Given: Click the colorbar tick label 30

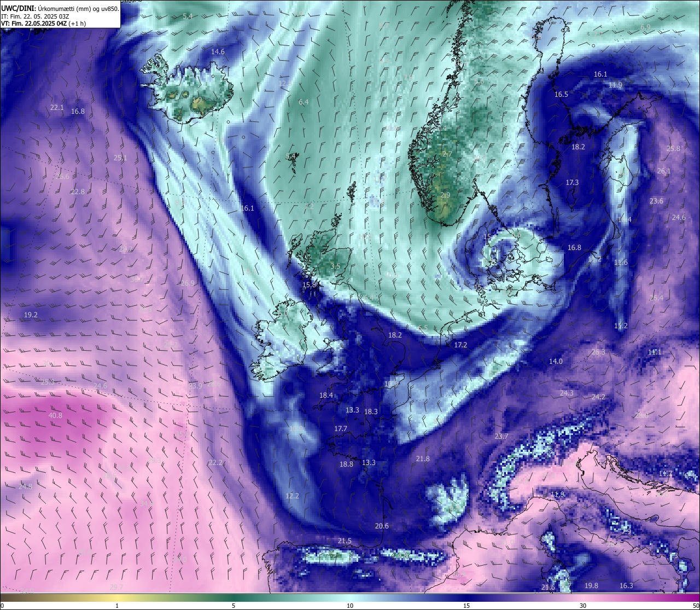Looking at the screenshot, I should (x=583, y=606).
